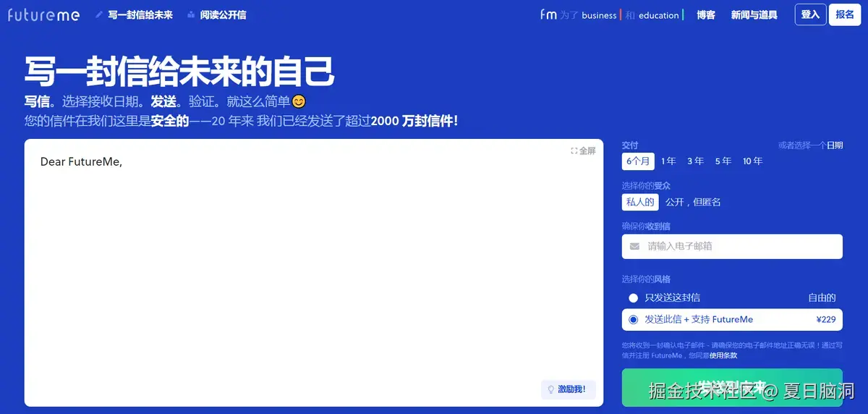Image resolution: width=868 pixels, height=414 pixels.
Task: Click the 交付 label
Action: coord(630,145)
